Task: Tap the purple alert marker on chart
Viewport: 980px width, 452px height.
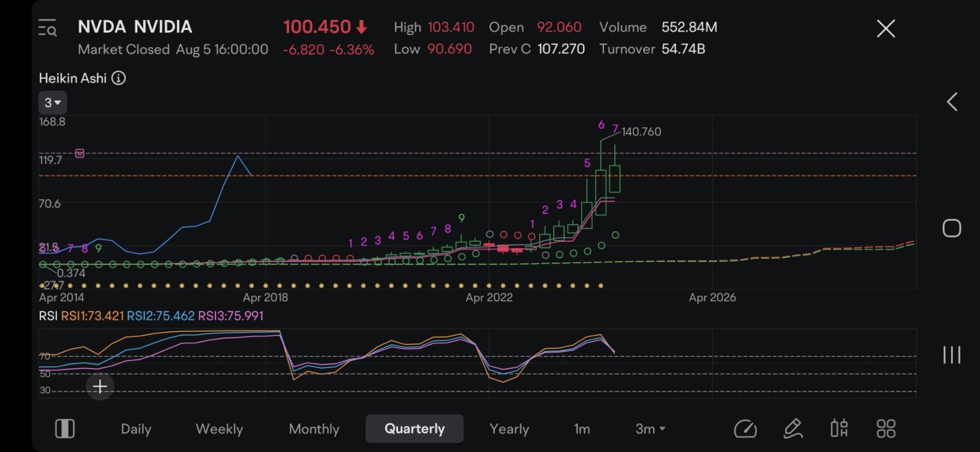Action: (x=80, y=153)
